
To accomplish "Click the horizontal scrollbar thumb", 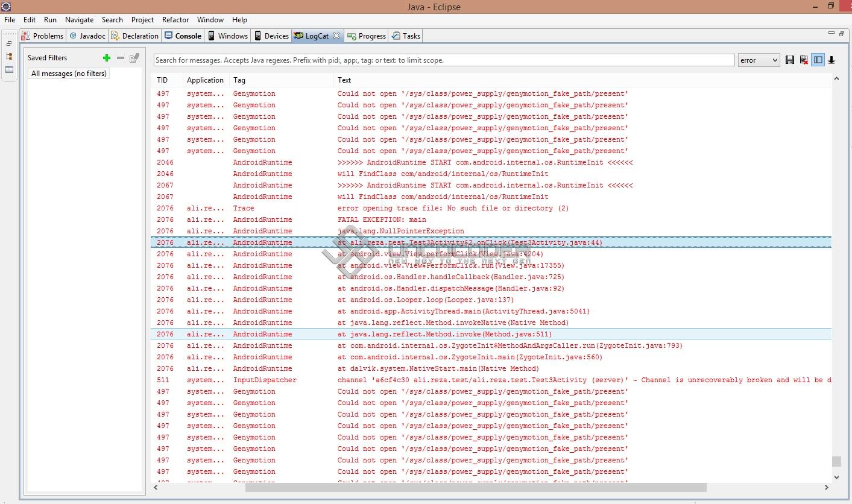I will 476,487.
